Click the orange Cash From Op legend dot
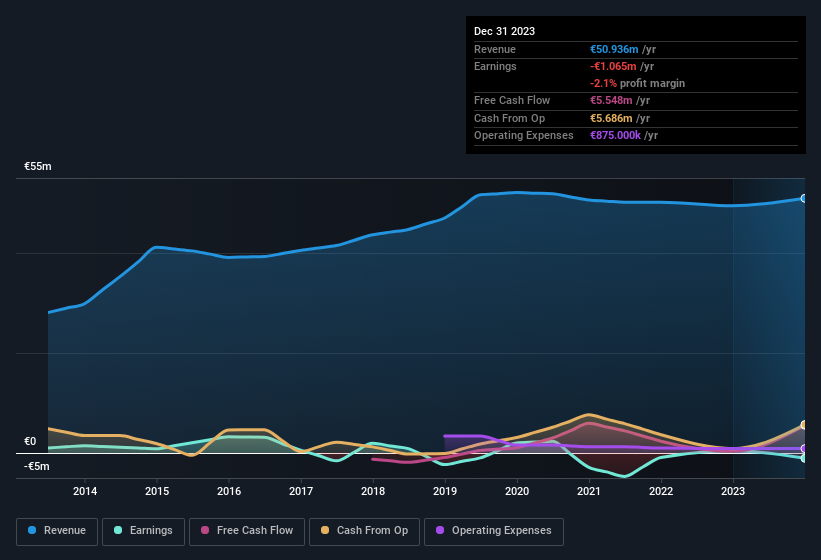This screenshot has height=560, width=821. click(x=325, y=530)
